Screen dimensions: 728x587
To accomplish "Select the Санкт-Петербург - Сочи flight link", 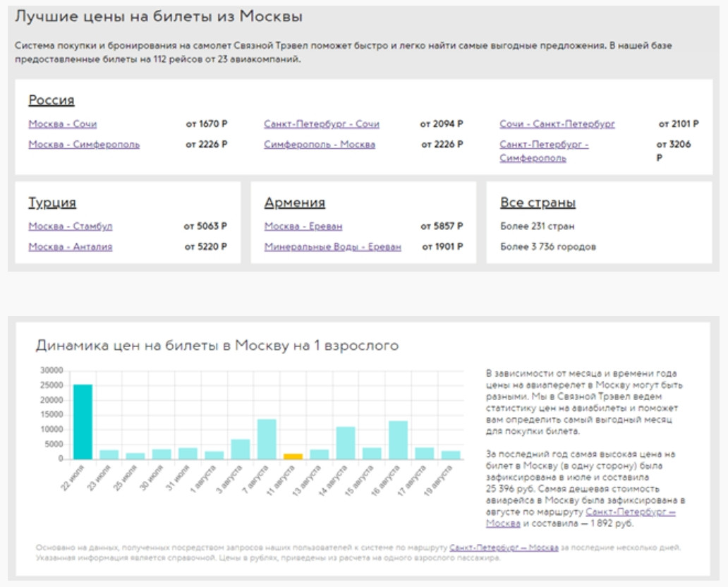I will 321,124.
